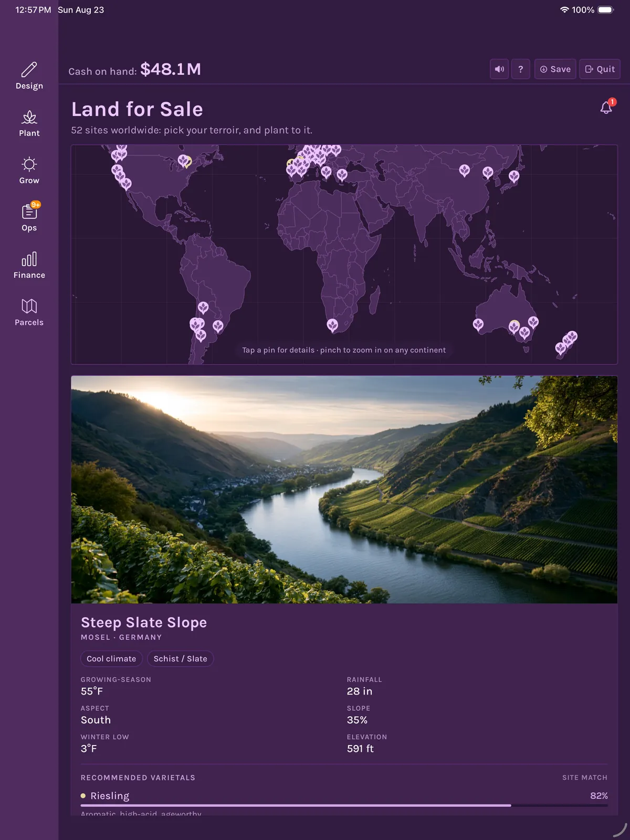Open the Ops section with its 9+ badge
Screen dimensions: 630x840
pos(29,218)
